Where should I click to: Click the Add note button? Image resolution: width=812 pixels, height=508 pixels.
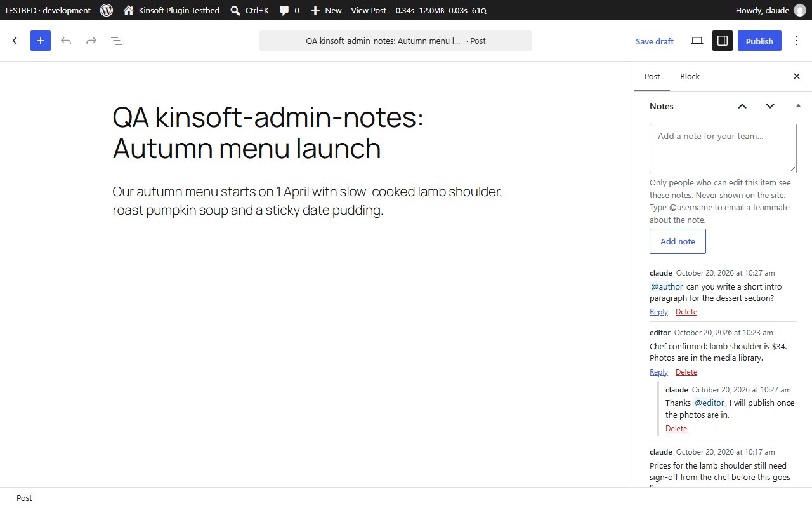click(x=678, y=241)
